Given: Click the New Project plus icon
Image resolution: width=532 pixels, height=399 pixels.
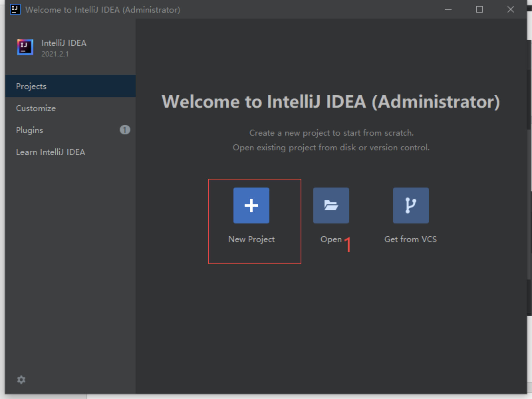Looking at the screenshot, I should coord(251,205).
